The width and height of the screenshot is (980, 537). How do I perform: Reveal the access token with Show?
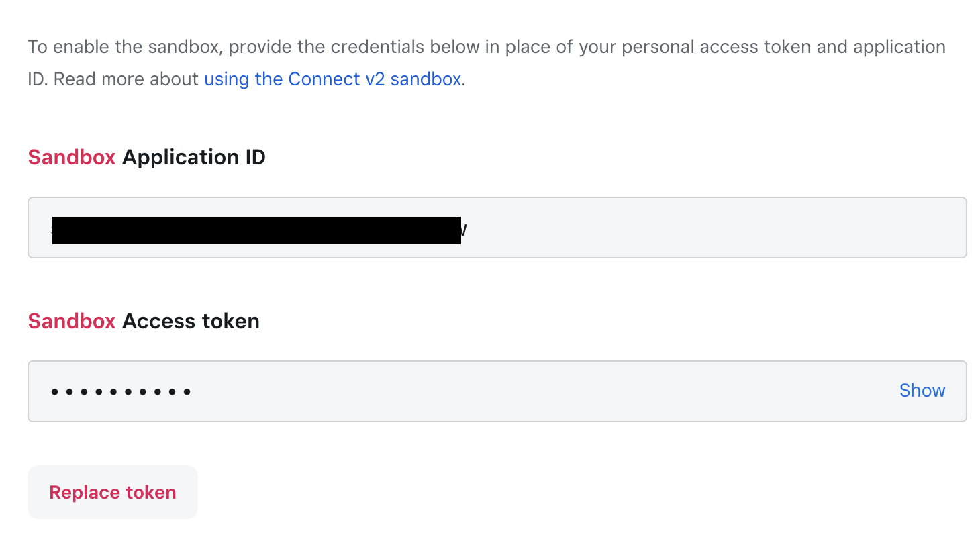pos(922,391)
